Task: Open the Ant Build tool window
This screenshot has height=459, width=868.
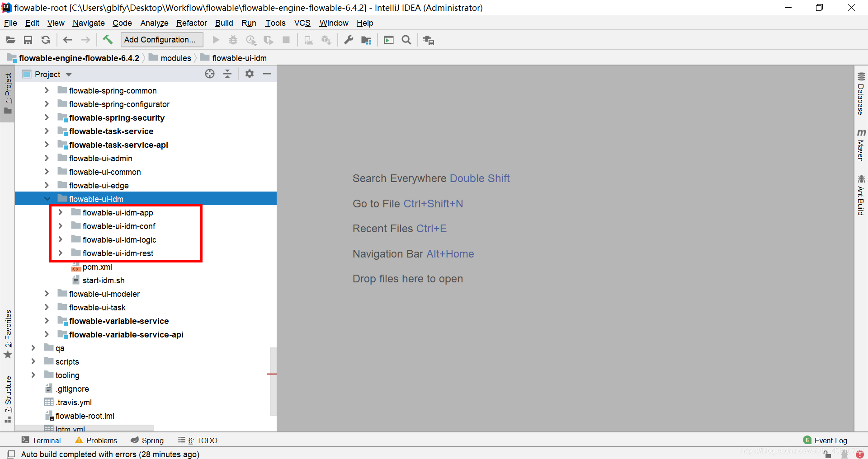Action: [861, 195]
